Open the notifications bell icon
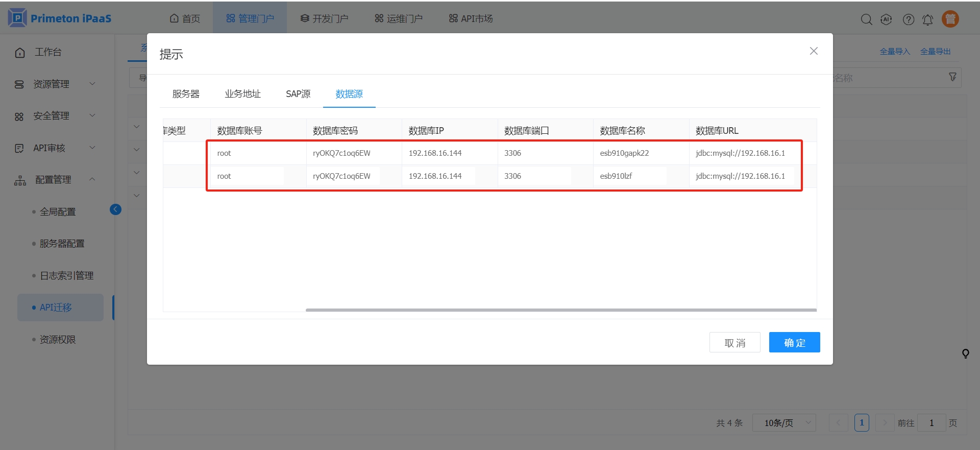This screenshot has height=450, width=980. (927, 19)
